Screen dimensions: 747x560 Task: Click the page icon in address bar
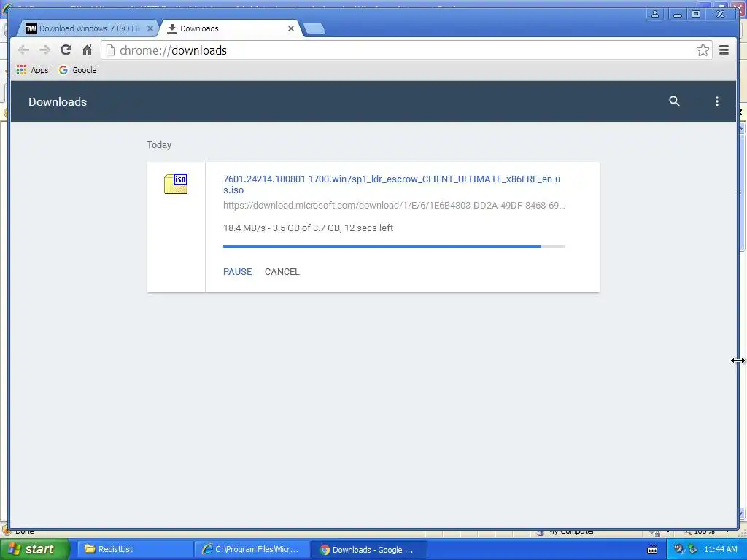click(x=110, y=50)
